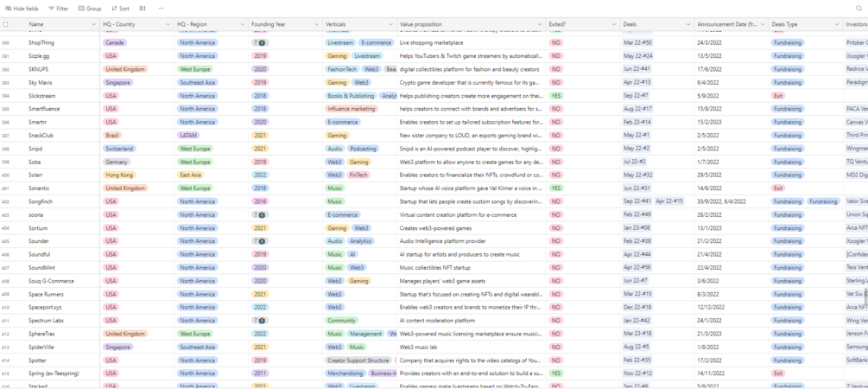Click the FashionTech vertical tag
This screenshot has width=868, height=389.
tap(342, 69)
